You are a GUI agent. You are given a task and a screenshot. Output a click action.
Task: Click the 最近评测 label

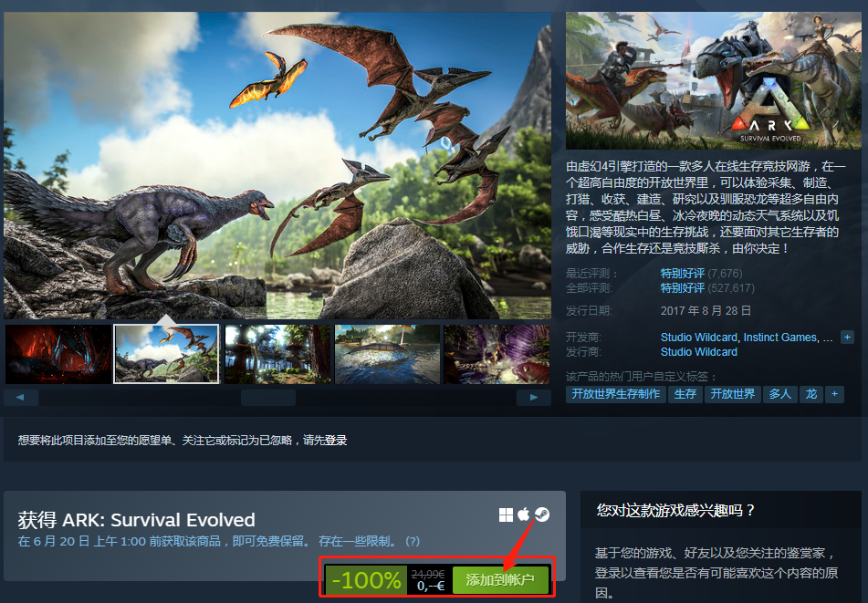click(x=591, y=274)
